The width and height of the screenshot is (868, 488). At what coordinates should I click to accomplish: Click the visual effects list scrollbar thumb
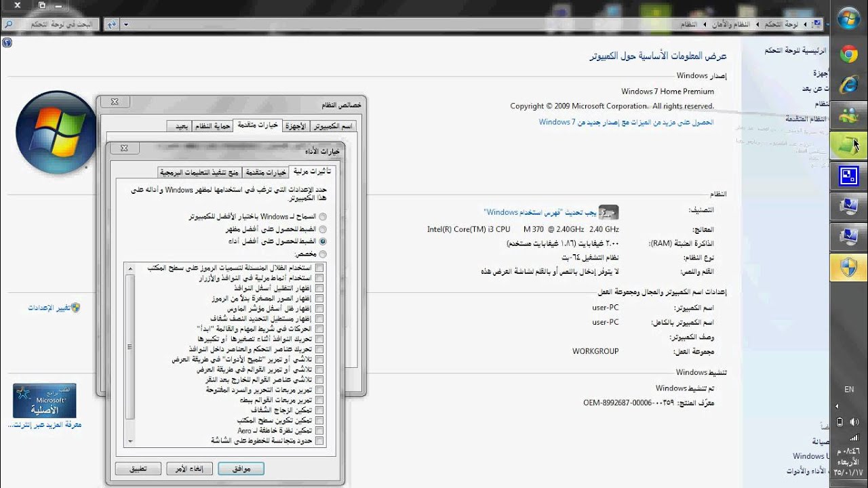(x=130, y=346)
